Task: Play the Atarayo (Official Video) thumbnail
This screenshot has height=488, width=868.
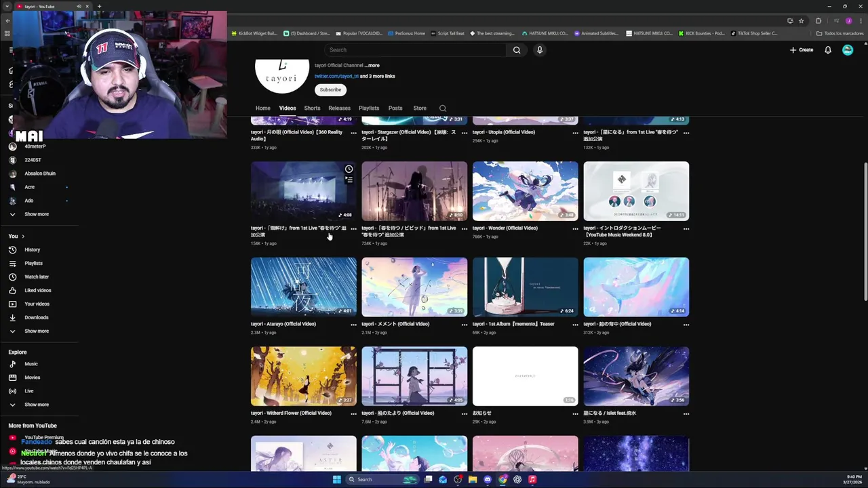Action: tap(304, 287)
